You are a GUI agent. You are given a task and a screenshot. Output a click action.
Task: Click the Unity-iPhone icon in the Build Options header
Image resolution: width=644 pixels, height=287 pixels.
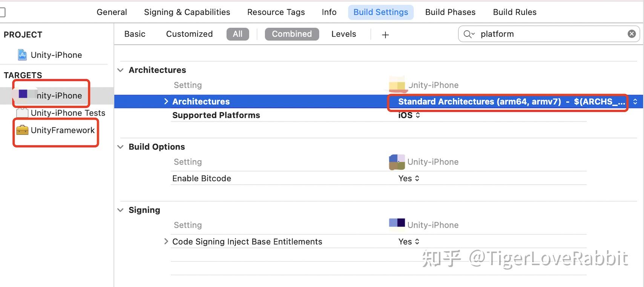(396, 161)
